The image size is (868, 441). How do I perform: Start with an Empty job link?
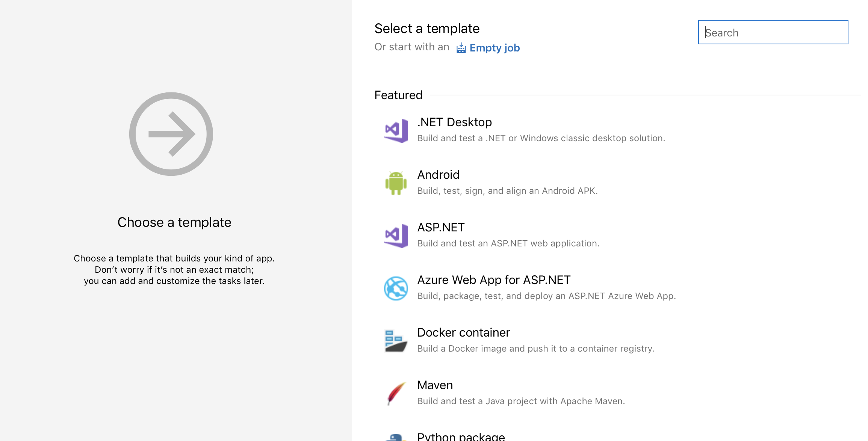[488, 48]
